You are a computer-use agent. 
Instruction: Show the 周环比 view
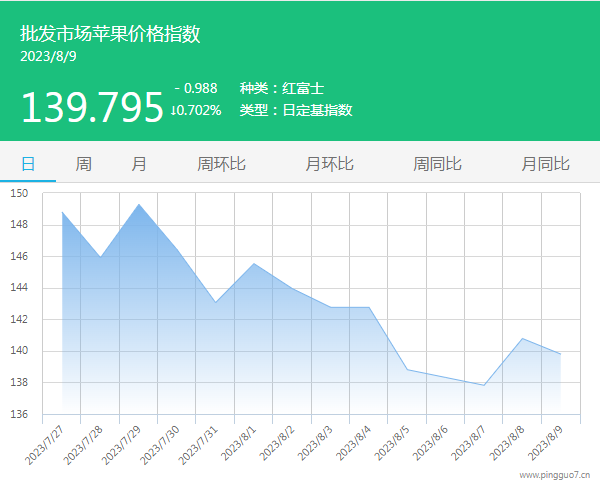click(221, 164)
